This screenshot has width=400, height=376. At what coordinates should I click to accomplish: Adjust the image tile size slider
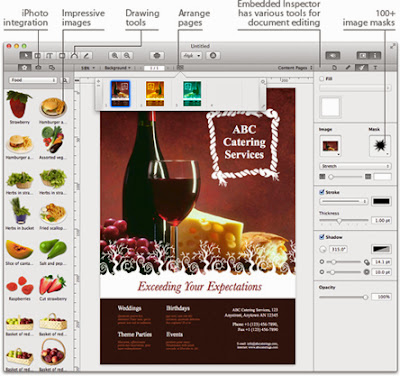click(345, 177)
